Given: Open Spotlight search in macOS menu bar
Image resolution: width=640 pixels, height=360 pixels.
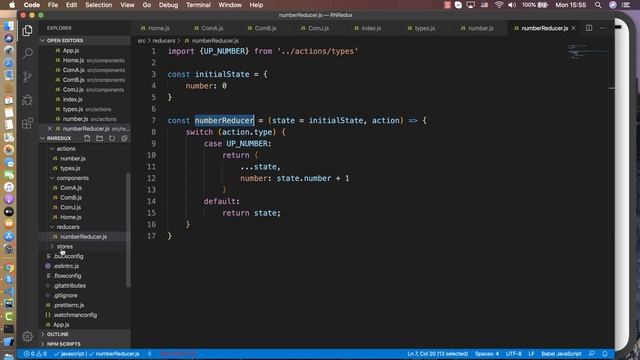Looking at the screenshot, I should [598, 5].
